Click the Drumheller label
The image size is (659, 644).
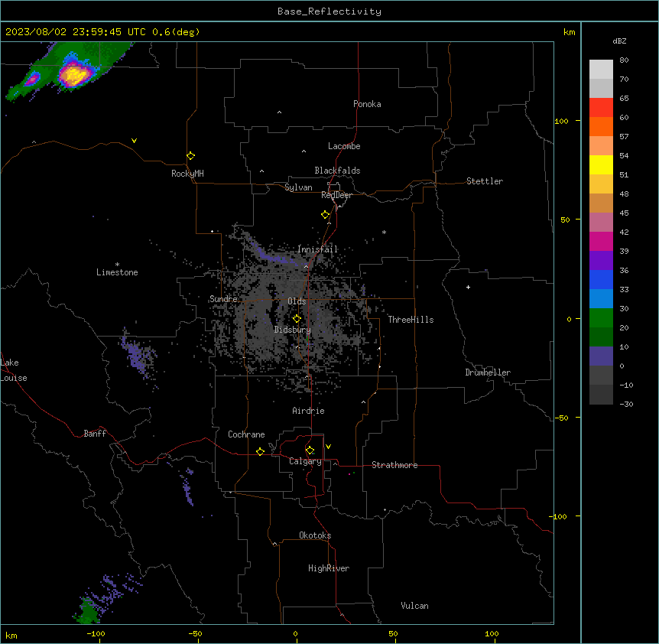click(x=488, y=372)
